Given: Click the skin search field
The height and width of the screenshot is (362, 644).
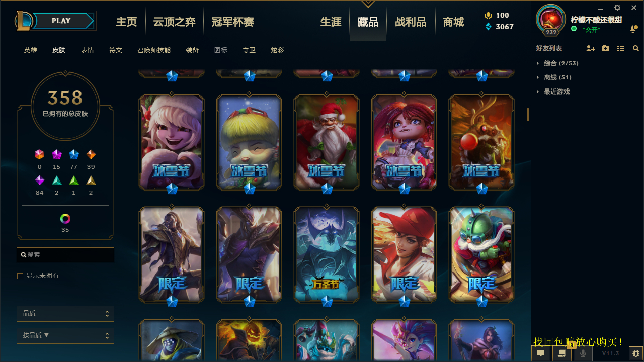Looking at the screenshot, I should [x=65, y=255].
